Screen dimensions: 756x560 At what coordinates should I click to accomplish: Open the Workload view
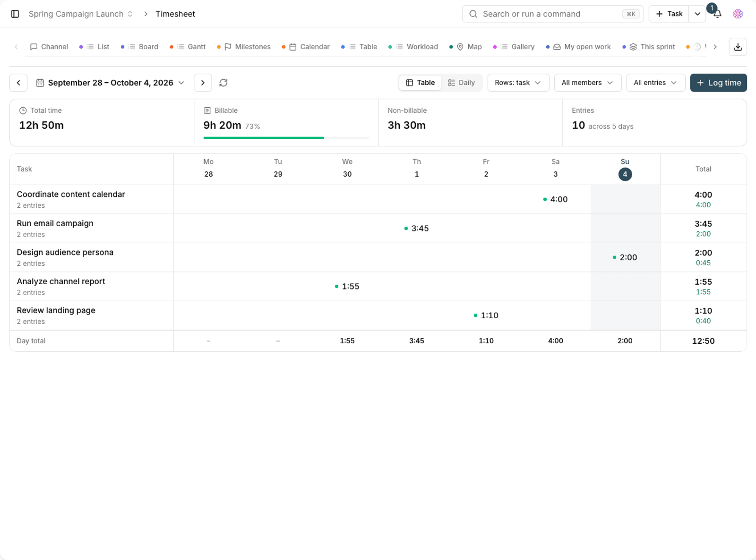point(413,47)
